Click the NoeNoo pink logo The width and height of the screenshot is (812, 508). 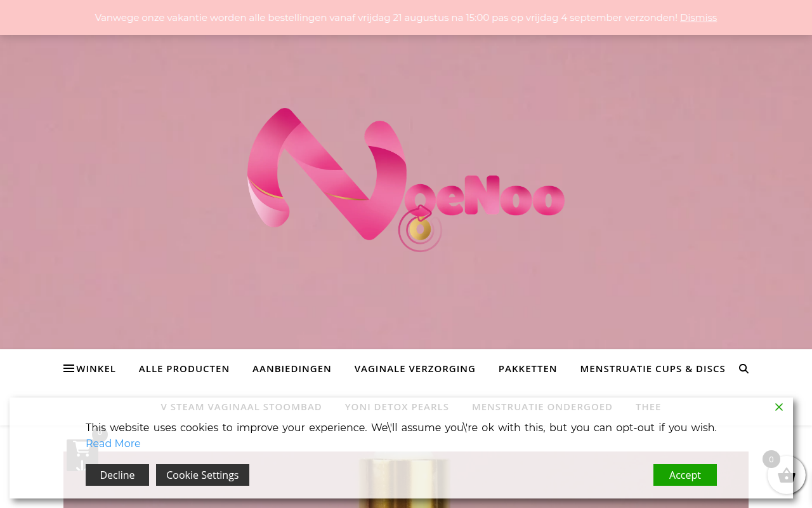(x=406, y=180)
